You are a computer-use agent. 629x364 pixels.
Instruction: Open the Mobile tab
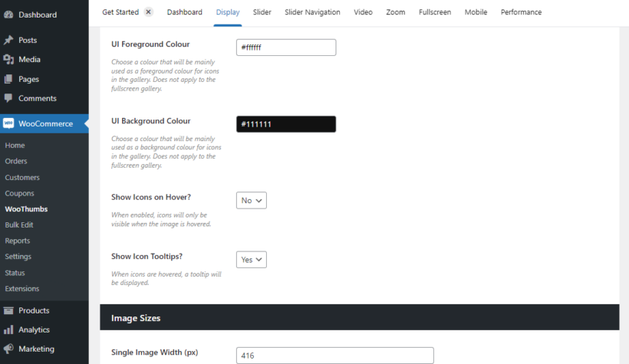(476, 12)
